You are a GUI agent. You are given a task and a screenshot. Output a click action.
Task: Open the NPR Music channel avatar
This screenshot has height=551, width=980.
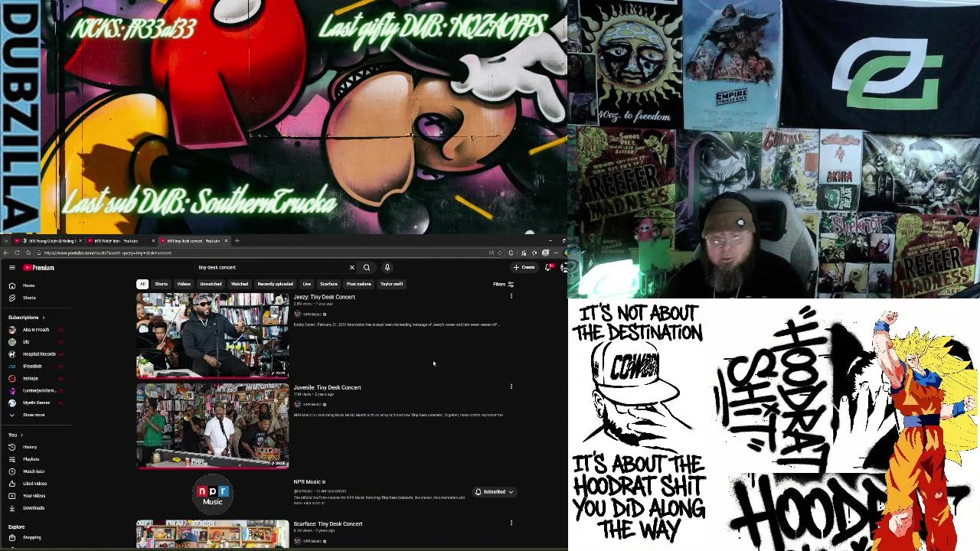click(x=213, y=493)
